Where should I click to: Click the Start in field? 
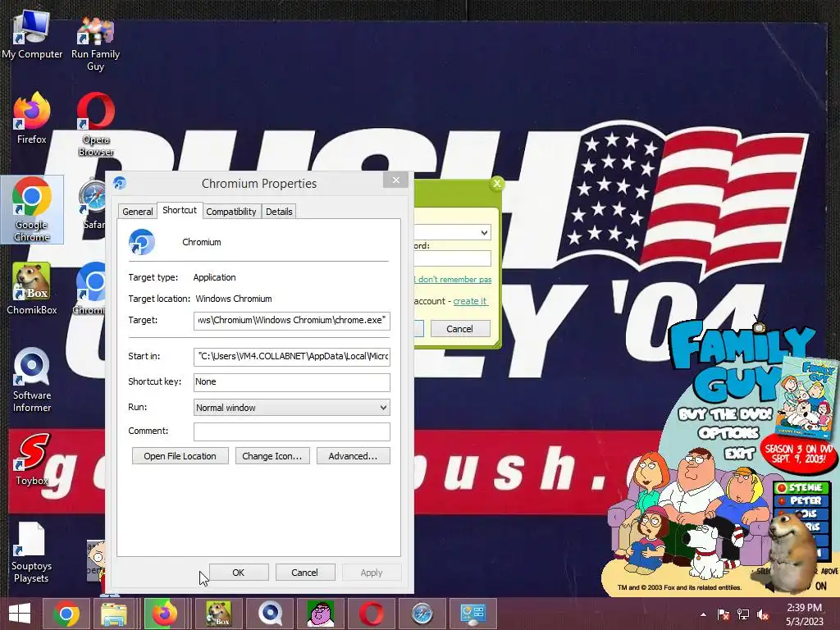point(292,356)
